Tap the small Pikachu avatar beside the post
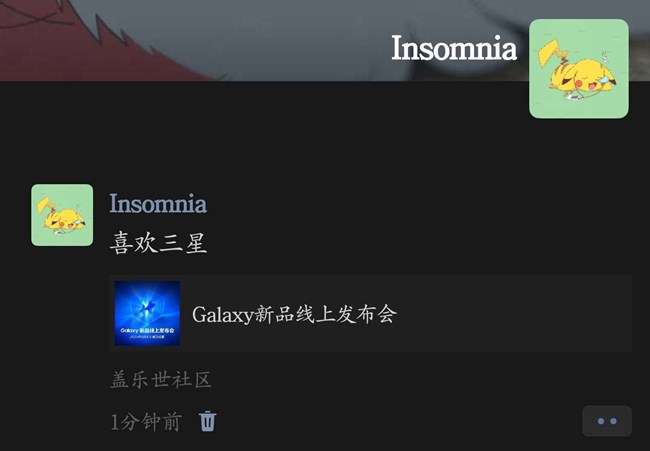The image size is (650, 451). pos(62,215)
